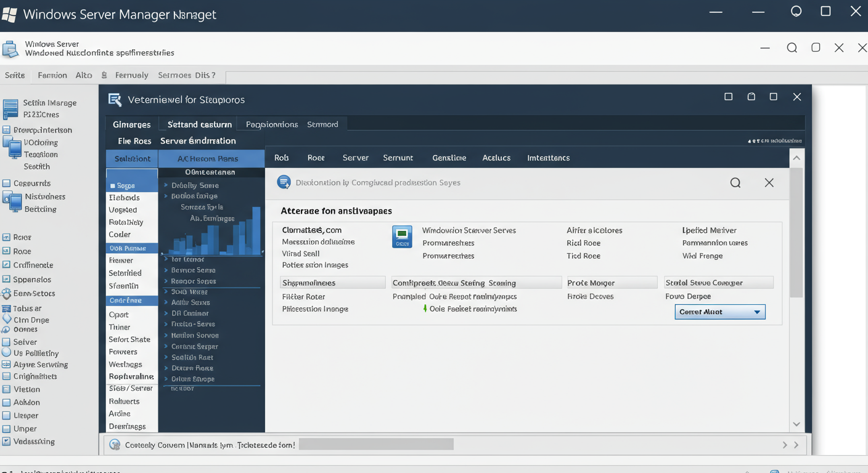This screenshot has width=868, height=473.
Task: Click the monitor icon beside 'VOdoring'
Action: point(12,148)
